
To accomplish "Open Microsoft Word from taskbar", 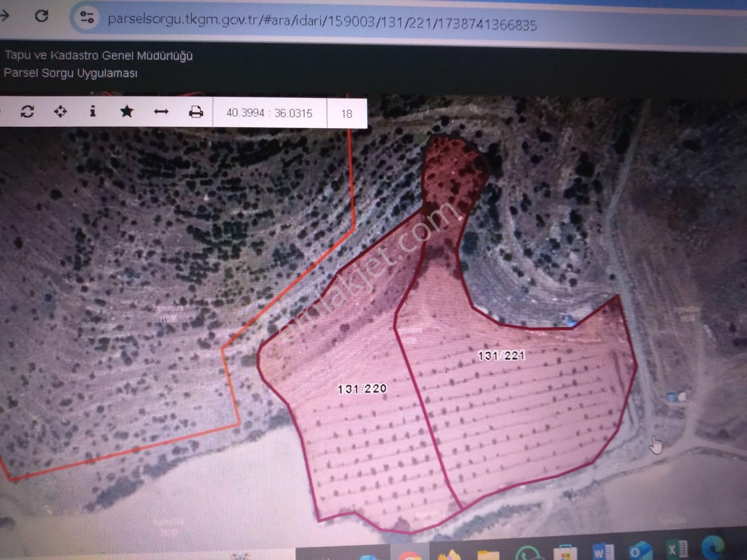I will click(603, 551).
